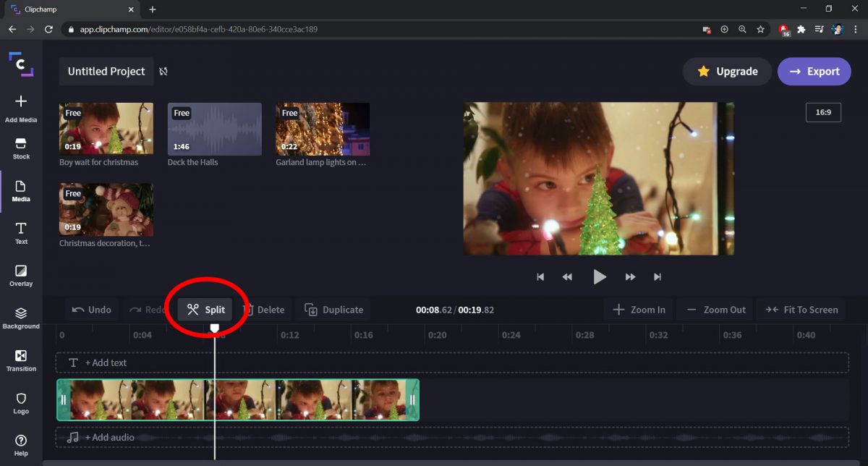Move the timeline playhead marker
The height and width of the screenshot is (466, 868).
point(215,328)
